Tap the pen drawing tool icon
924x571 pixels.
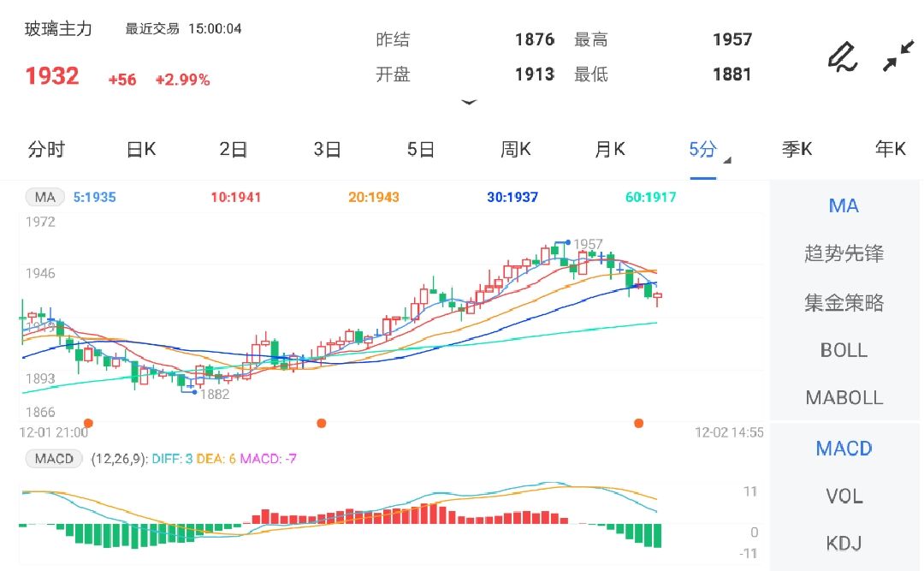click(x=842, y=57)
